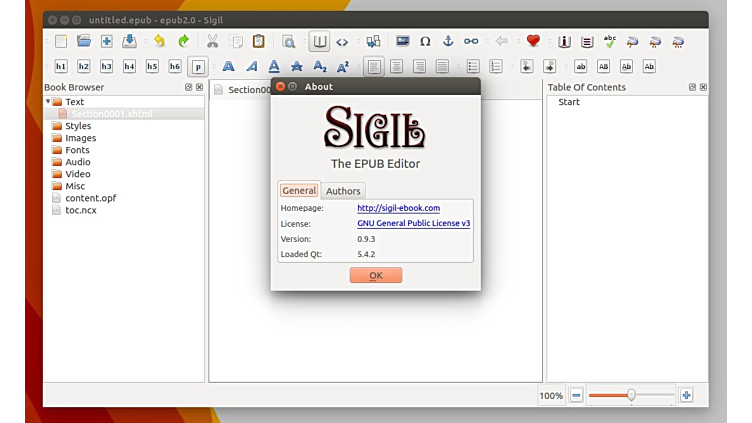752x423 pixels.
Task: Switch to Code View icon
Action: [x=342, y=41]
